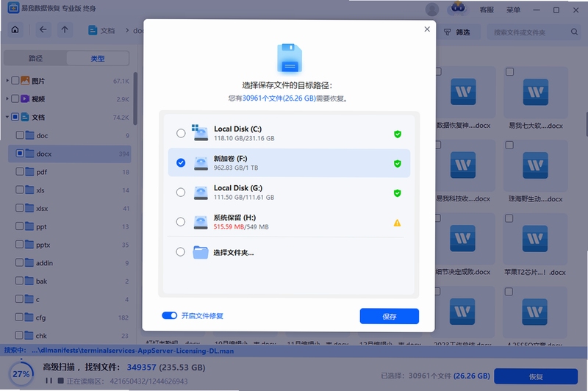This screenshot has height=391, width=588.
Task: Click the Local Disk (G:) drive icon
Action: tap(201, 193)
